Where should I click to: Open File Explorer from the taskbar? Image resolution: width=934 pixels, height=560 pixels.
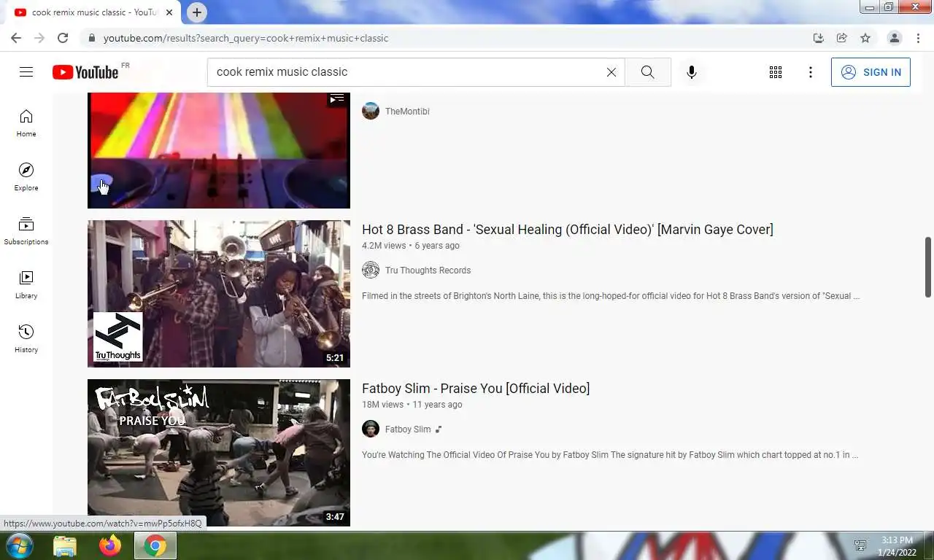tap(65, 545)
